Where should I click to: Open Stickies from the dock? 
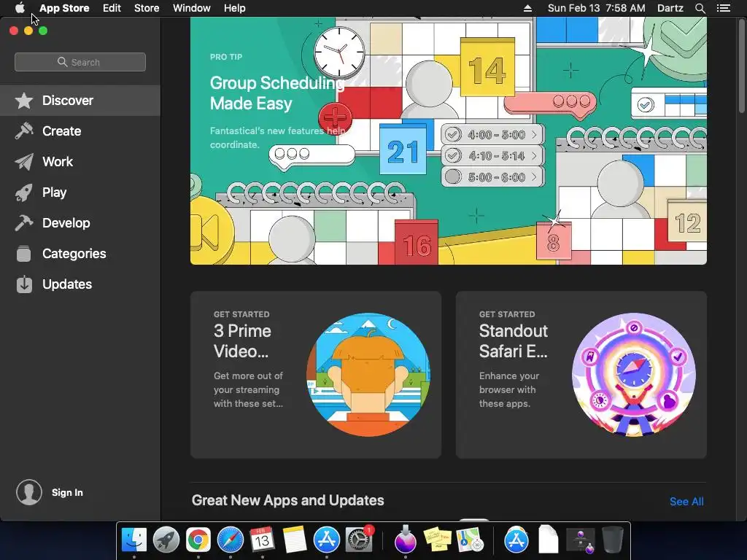point(438,540)
